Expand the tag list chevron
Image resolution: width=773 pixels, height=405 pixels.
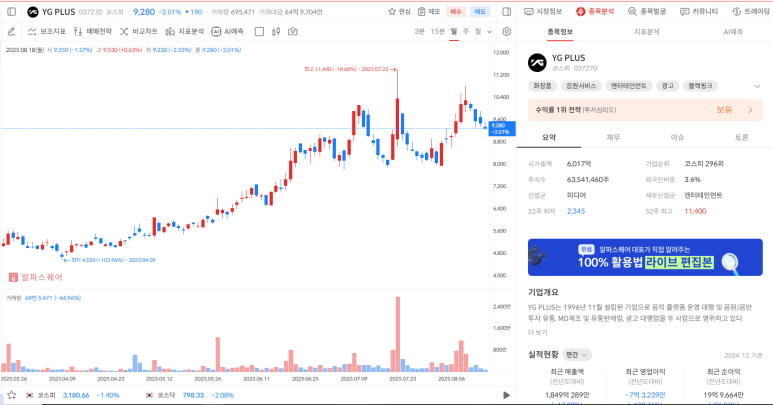coord(757,86)
